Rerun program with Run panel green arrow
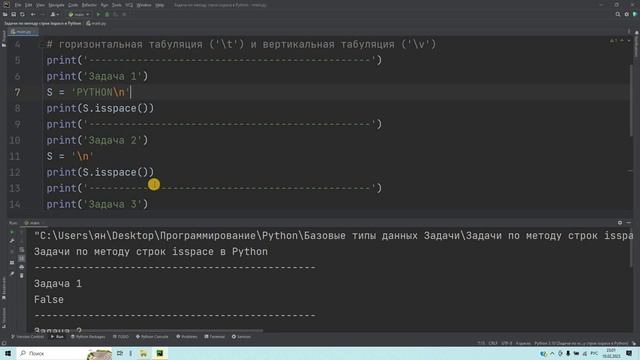 pos(12,232)
